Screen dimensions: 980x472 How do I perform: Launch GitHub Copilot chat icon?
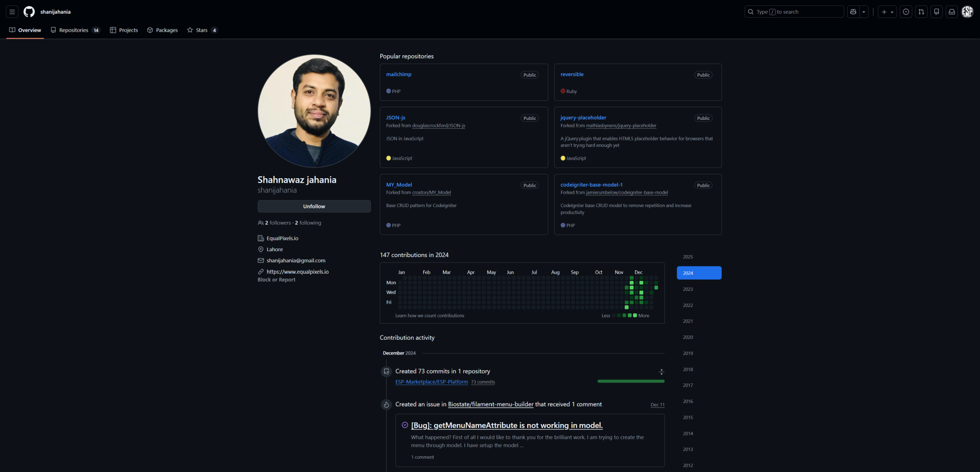[x=853, y=11]
